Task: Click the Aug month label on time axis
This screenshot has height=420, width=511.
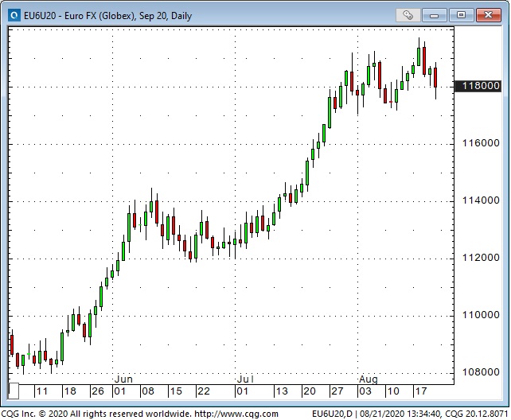Action: [369, 379]
